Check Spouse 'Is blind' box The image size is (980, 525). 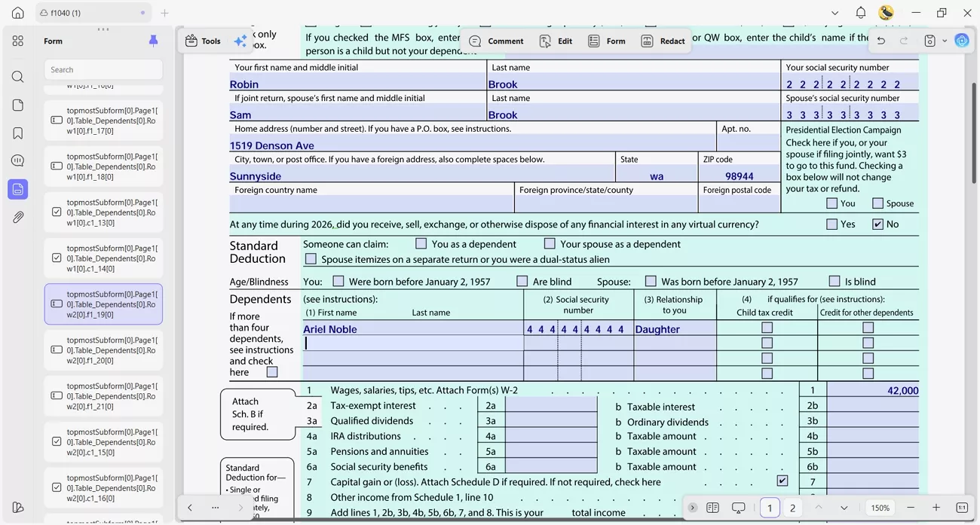coord(835,281)
